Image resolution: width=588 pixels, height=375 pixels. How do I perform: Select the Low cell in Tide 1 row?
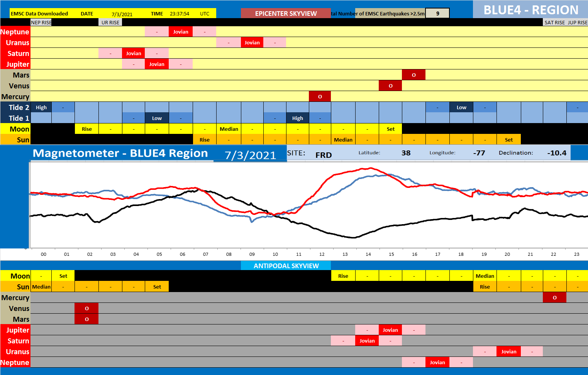coord(157,118)
